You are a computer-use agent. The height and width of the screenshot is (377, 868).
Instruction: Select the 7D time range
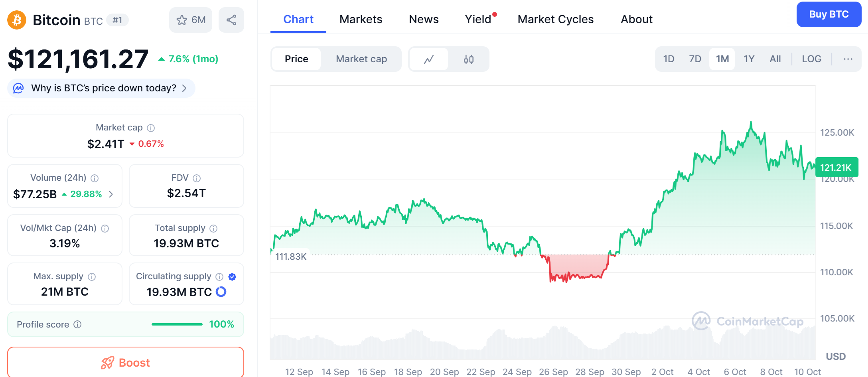695,59
